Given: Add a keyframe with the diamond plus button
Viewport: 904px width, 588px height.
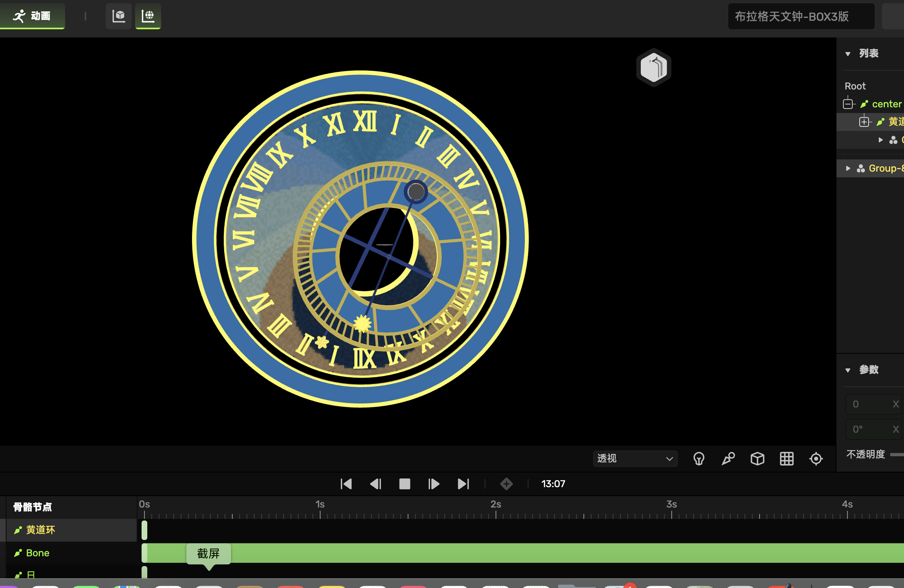Looking at the screenshot, I should click(507, 484).
